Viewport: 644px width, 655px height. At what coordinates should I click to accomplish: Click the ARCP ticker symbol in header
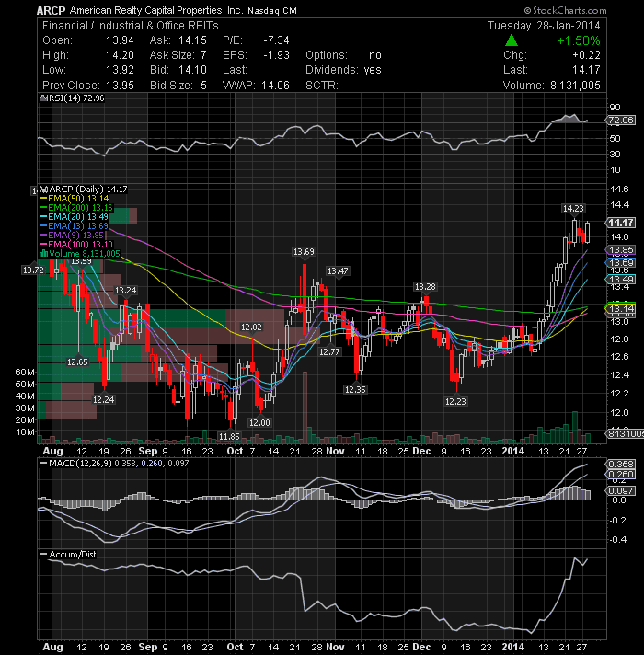tap(51, 10)
